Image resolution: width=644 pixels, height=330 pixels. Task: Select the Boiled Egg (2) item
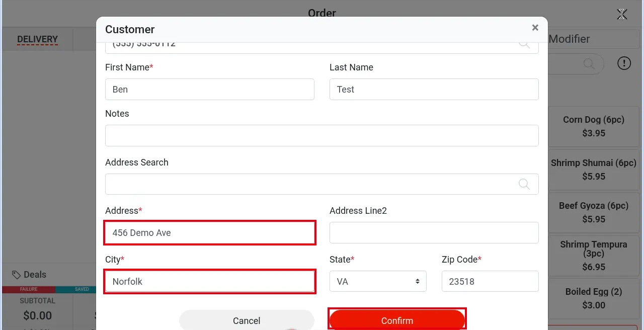pyautogui.click(x=594, y=298)
